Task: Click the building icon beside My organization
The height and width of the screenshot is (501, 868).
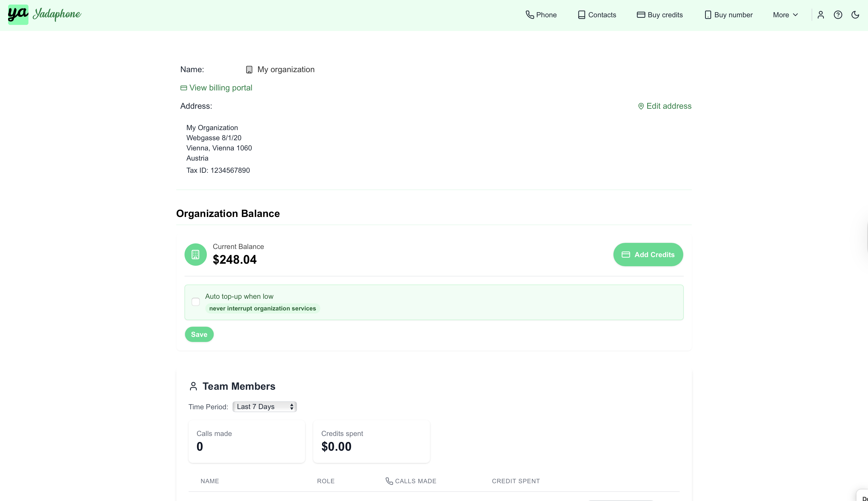Action: 249,70
